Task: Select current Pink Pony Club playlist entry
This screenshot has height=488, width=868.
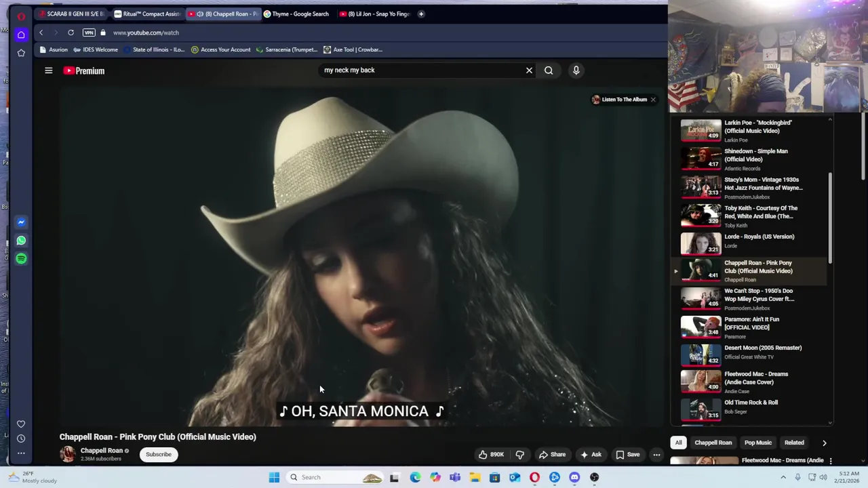Action: pyautogui.click(x=749, y=270)
